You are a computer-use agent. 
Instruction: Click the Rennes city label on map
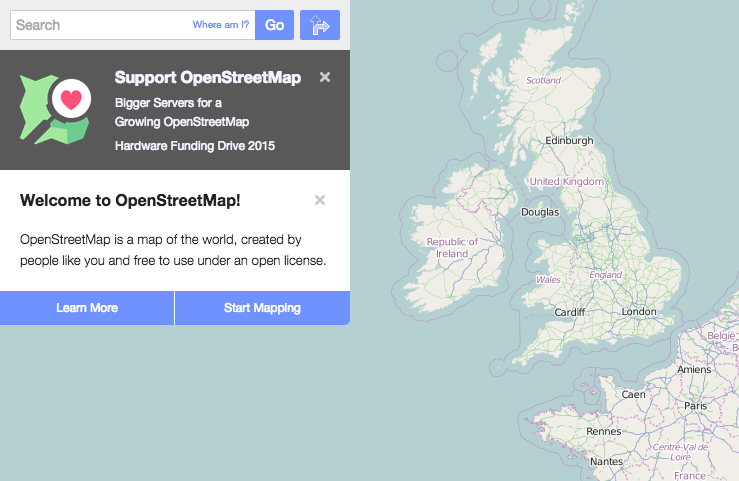click(x=603, y=431)
